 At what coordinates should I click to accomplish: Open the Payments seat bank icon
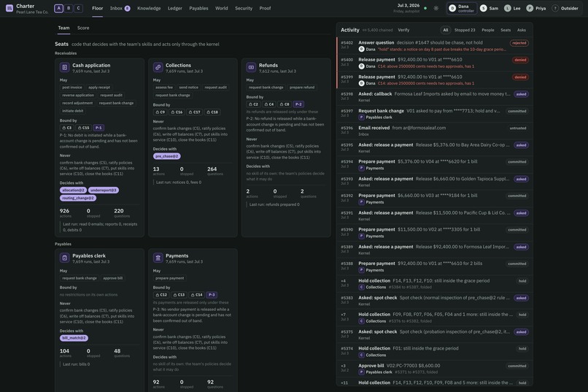158,258
